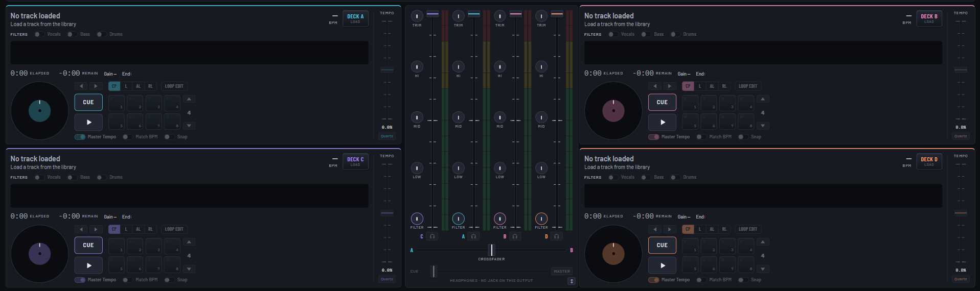
Task: Open LOOP EDIT on Deck A
Action: point(174,86)
